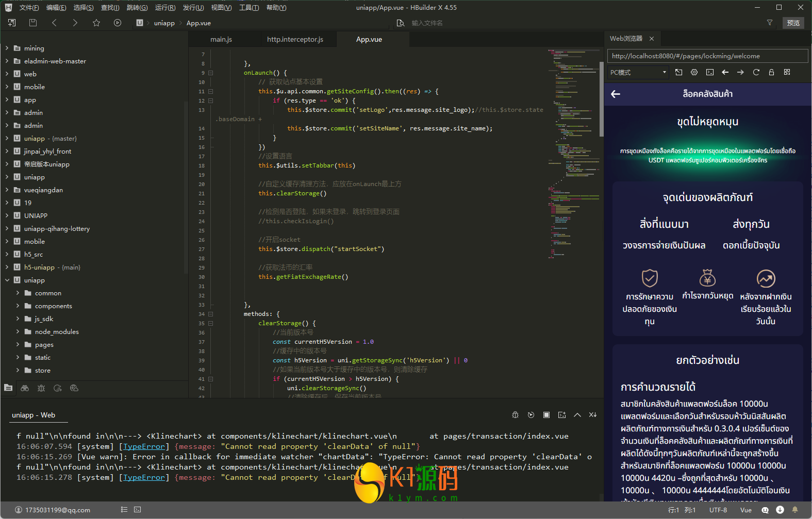Open the browser devtools console icon
Screen dimensions: 812x519
point(710,72)
